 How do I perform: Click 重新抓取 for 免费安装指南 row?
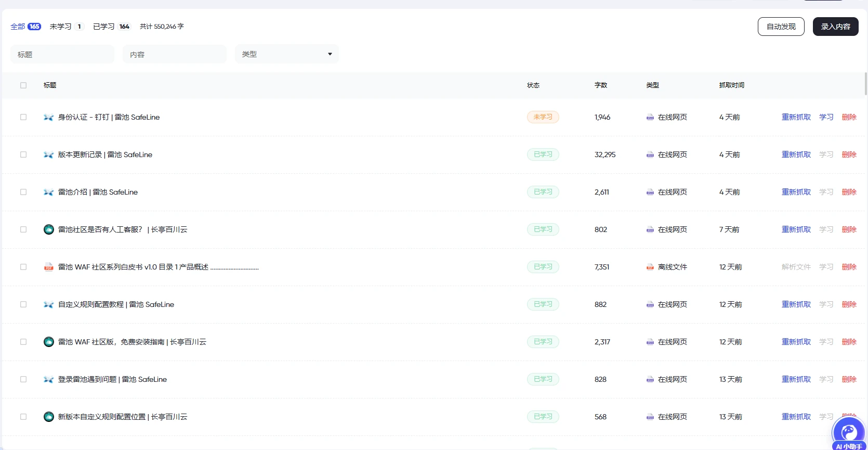click(796, 342)
